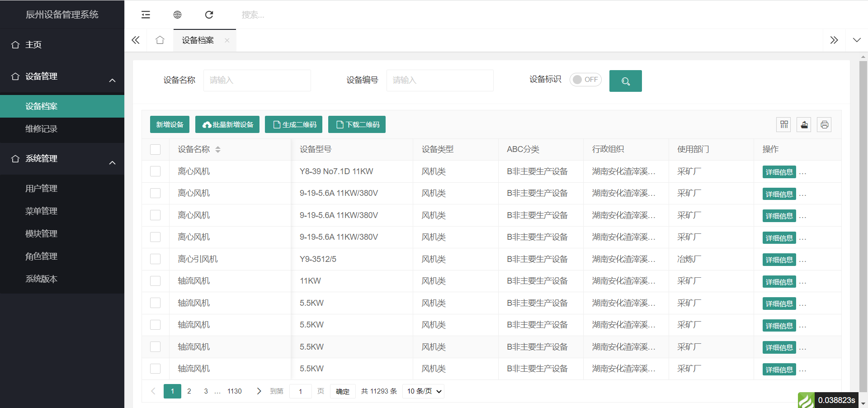Open 维修记录 in the sidebar
This screenshot has height=408, width=868.
pos(42,129)
